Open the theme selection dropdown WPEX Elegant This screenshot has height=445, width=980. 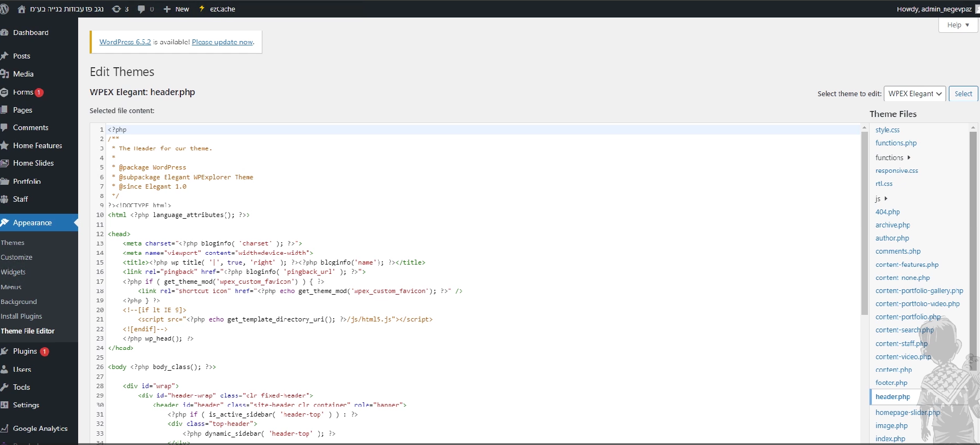(915, 93)
